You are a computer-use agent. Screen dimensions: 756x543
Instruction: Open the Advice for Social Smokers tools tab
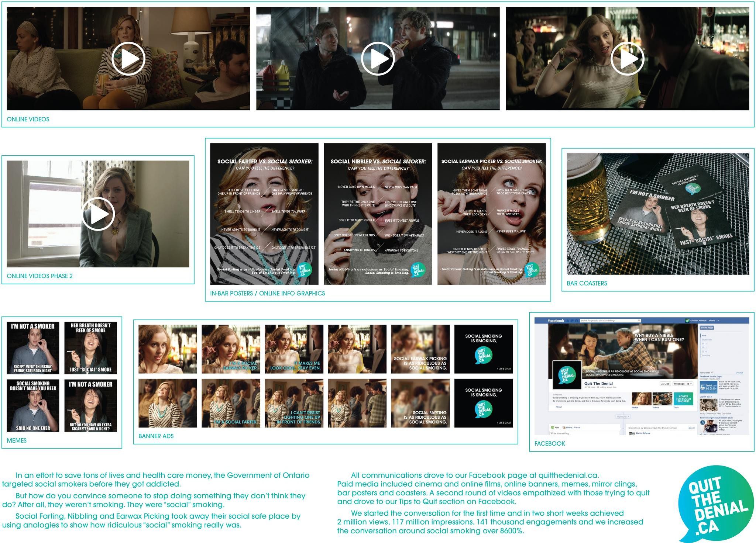point(683,399)
